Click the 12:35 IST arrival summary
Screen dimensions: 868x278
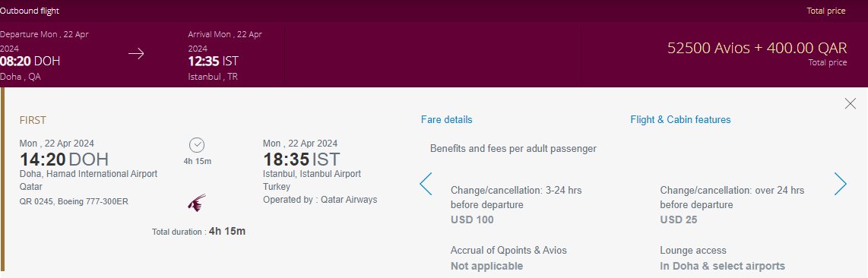pyautogui.click(x=213, y=61)
